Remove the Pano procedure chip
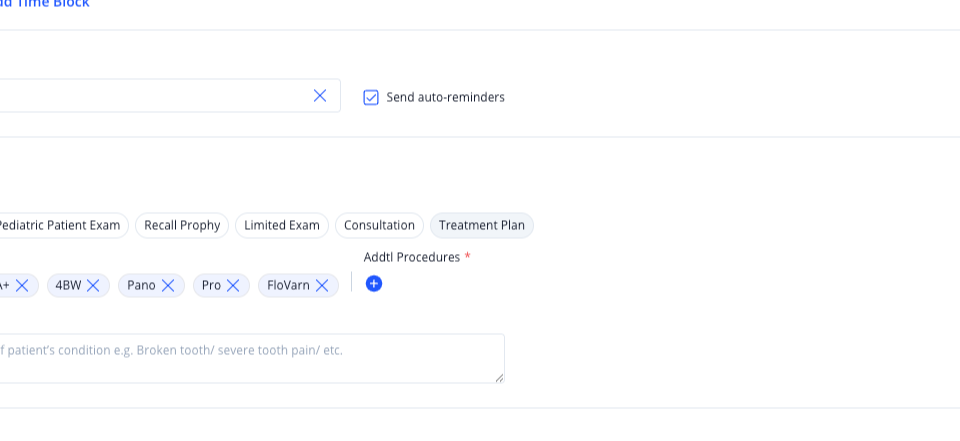 pyautogui.click(x=168, y=285)
